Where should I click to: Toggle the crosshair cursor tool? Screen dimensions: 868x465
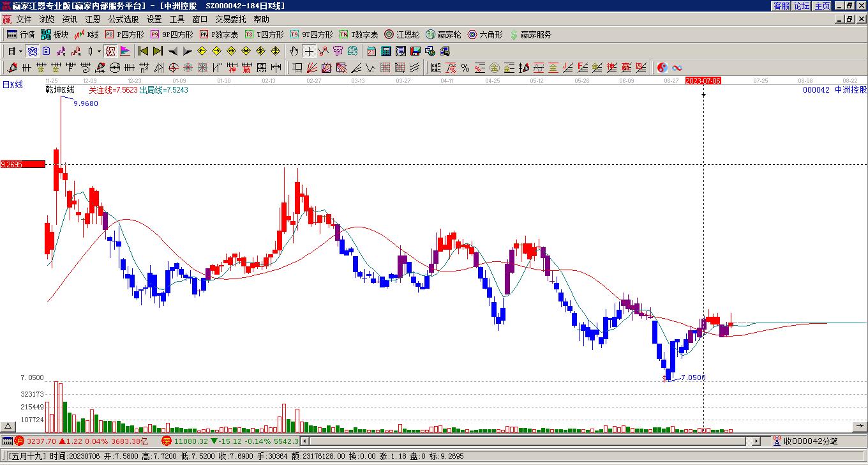click(x=309, y=51)
